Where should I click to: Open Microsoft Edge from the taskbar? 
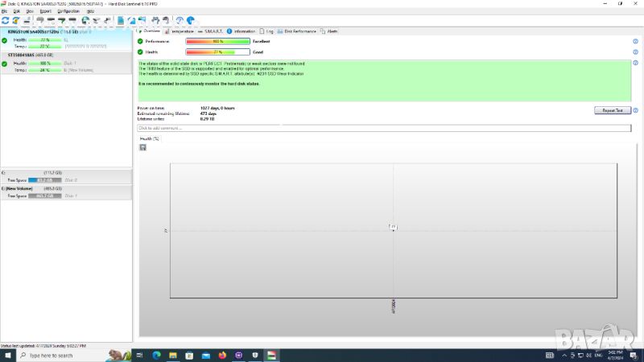[x=157, y=356]
